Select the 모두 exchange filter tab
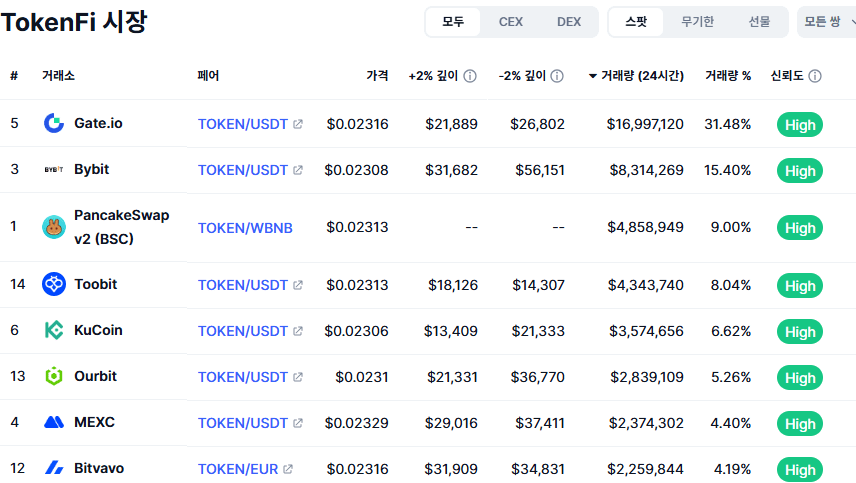856x483 pixels. 453,22
